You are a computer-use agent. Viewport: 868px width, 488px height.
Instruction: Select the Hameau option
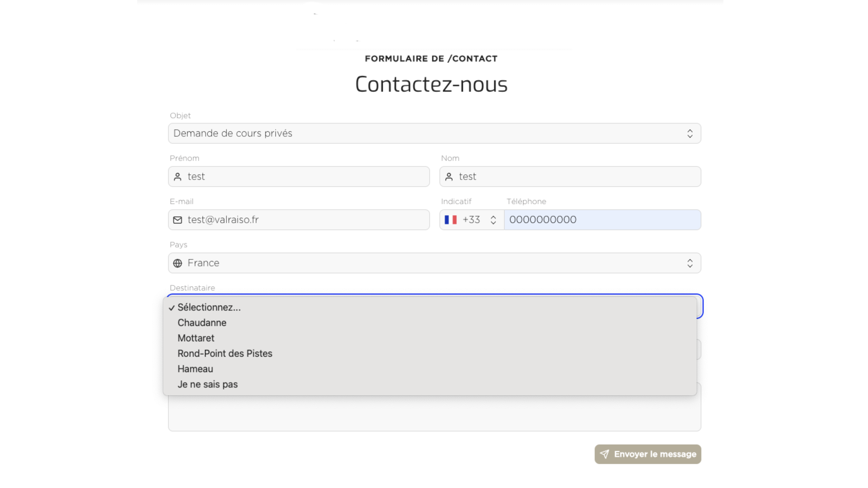point(195,369)
